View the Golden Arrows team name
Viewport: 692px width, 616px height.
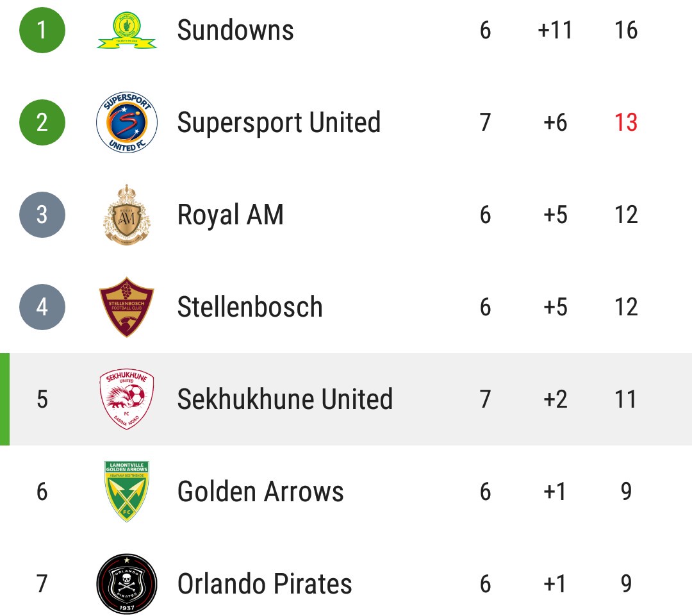pyautogui.click(x=260, y=492)
